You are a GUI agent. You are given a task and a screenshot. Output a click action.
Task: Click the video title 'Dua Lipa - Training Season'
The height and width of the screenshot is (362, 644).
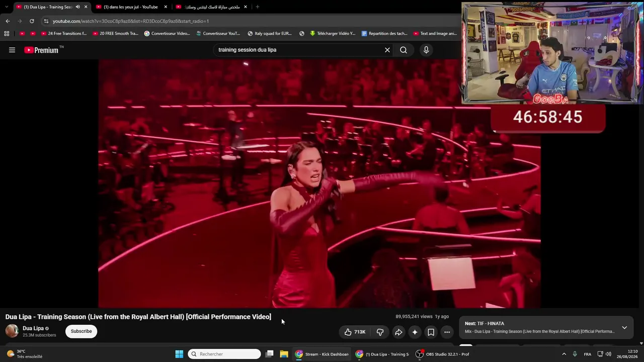(x=138, y=317)
